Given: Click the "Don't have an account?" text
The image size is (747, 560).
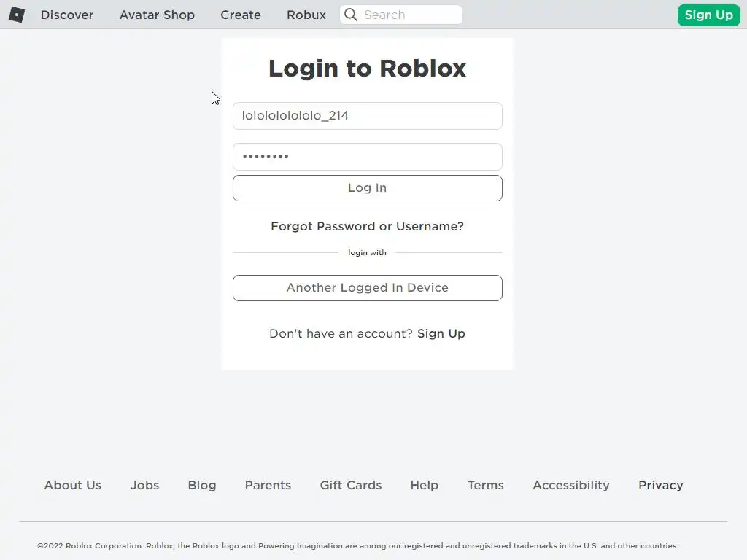Looking at the screenshot, I should [x=341, y=333].
